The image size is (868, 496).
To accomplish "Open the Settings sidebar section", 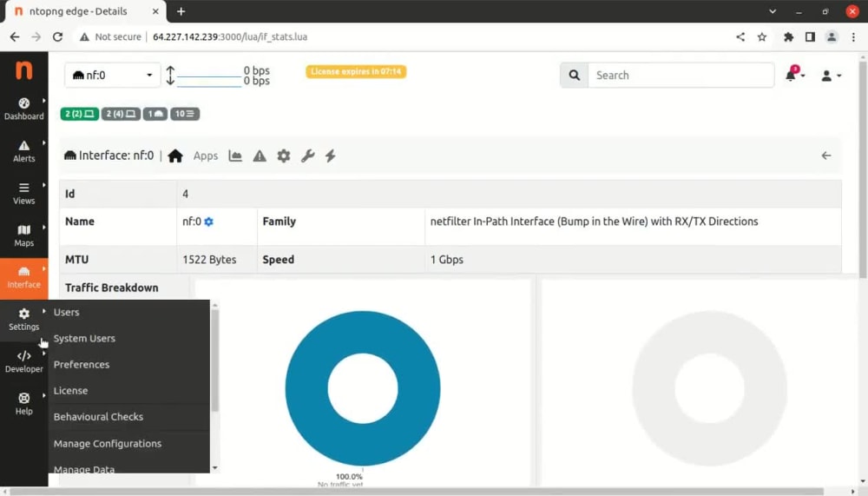I will click(23, 320).
